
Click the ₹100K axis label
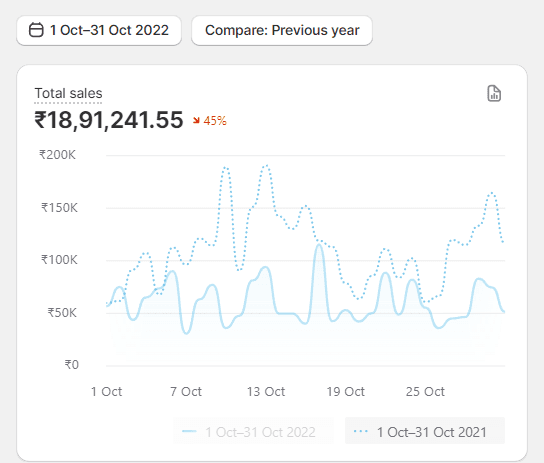[59, 260]
